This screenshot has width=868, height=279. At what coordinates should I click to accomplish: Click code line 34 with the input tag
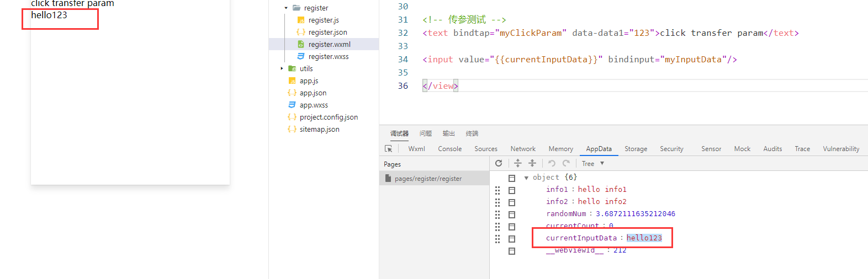click(x=579, y=60)
